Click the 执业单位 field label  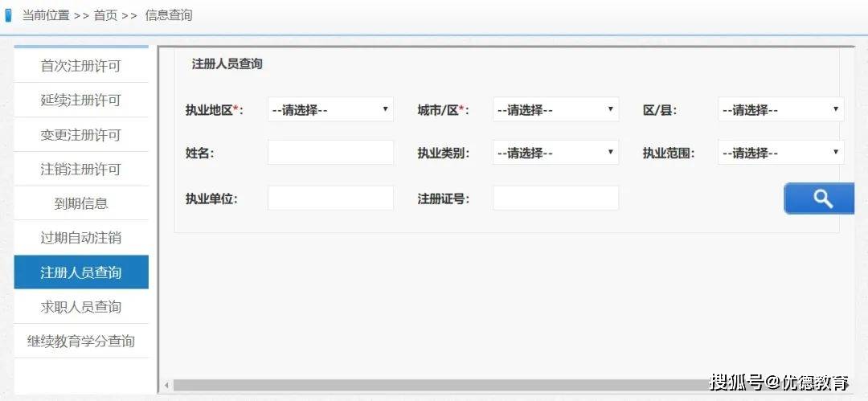click(x=211, y=198)
